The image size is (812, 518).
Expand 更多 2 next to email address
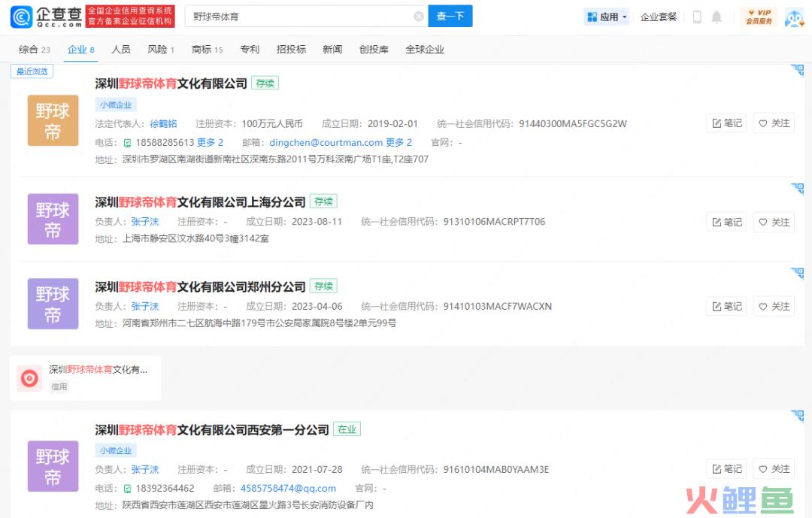click(398, 142)
